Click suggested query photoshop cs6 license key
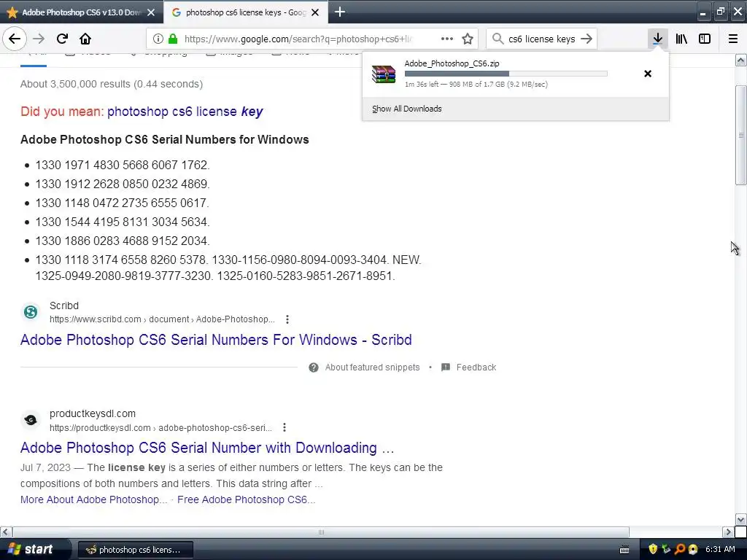Screen dimensions: 747x560 pyautogui.click(x=185, y=112)
